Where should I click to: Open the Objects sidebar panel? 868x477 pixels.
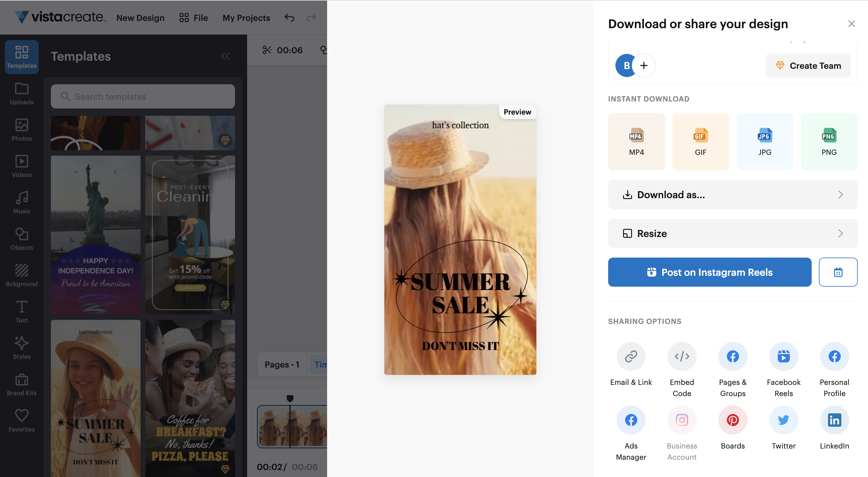point(22,239)
